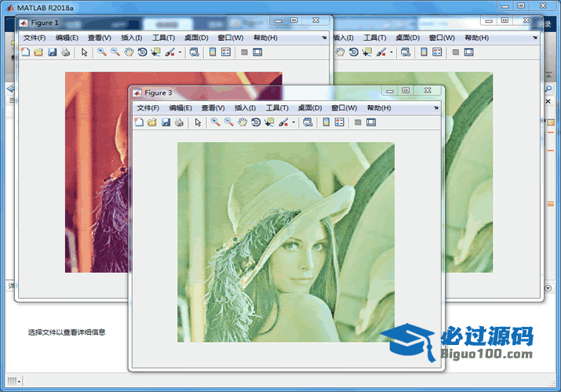561x392 pixels.
Task: Select Edit Plot arrow in Figure 1
Action: click(x=84, y=53)
